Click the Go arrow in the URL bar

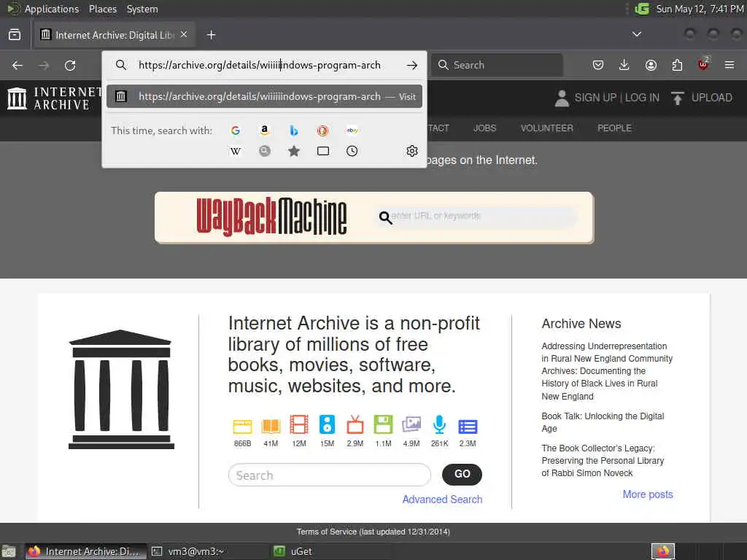[x=412, y=65]
